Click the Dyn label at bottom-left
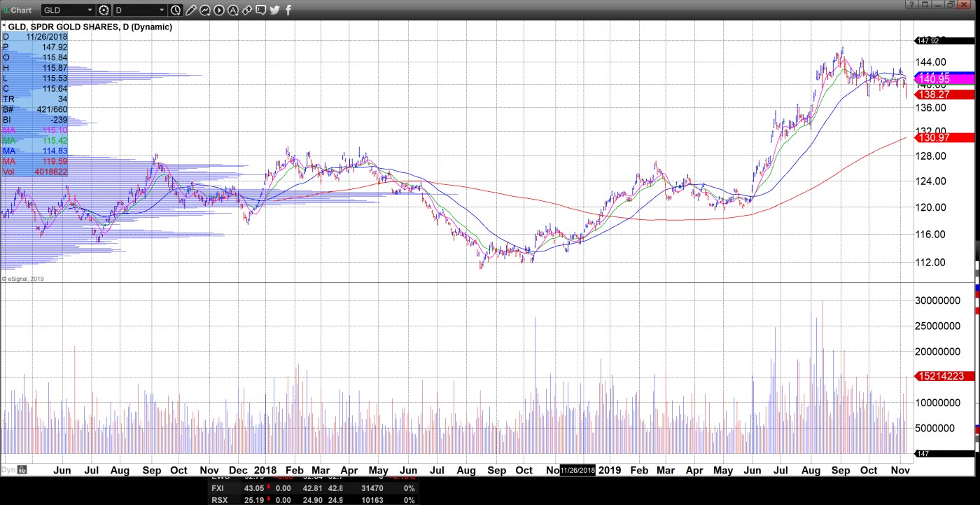This screenshot has width=980, height=505. click(8, 470)
